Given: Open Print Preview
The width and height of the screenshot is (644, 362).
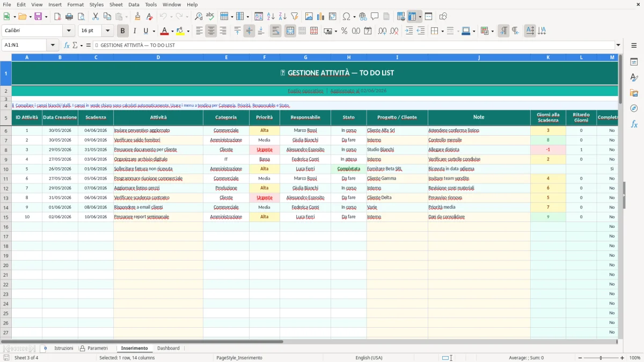Looking at the screenshot, I should click(81, 17).
